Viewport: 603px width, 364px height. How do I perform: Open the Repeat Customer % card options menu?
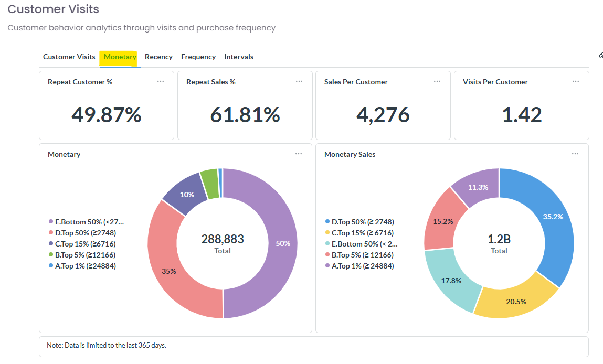point(161,81)
